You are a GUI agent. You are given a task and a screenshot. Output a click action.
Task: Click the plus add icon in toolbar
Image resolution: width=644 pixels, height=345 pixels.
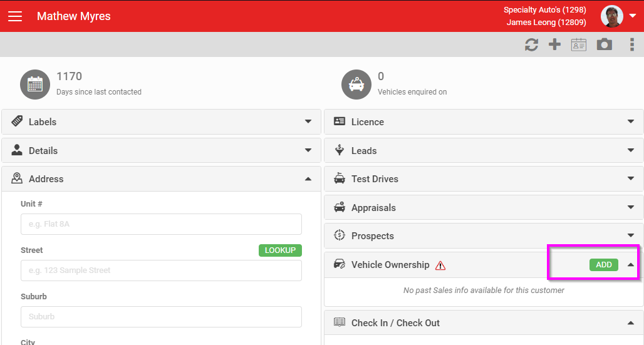(555, 44)
